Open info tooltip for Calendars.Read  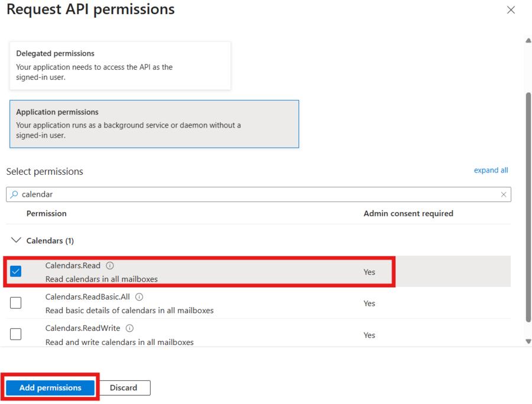(x=110, y=265)
